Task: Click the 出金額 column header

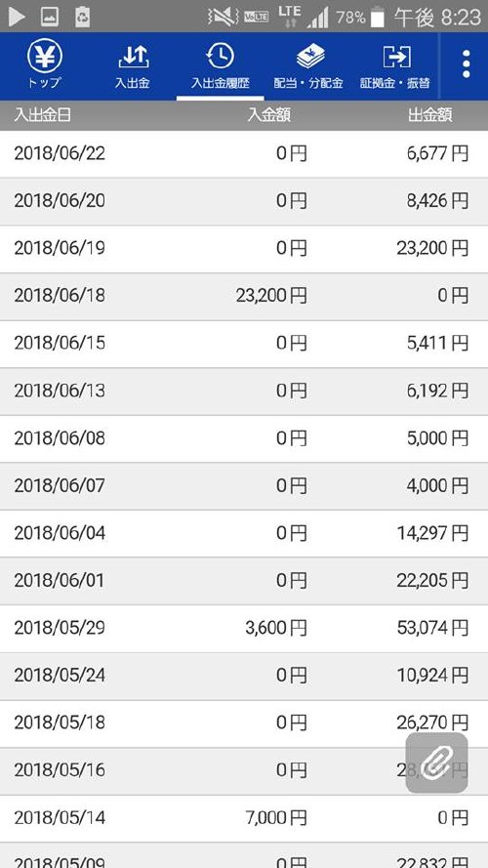Action: [x=429, y=115]
